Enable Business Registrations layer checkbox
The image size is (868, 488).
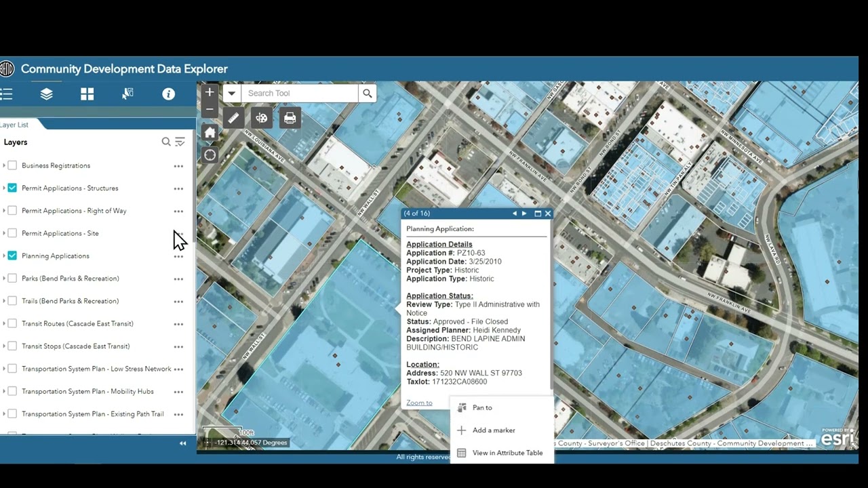point(12,165)
